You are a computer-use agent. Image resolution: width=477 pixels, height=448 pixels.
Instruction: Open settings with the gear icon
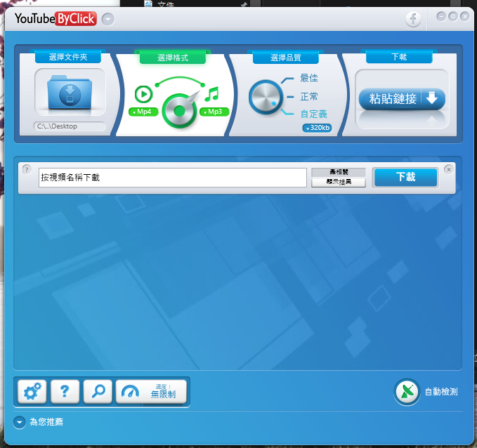(x=32, y=391)
